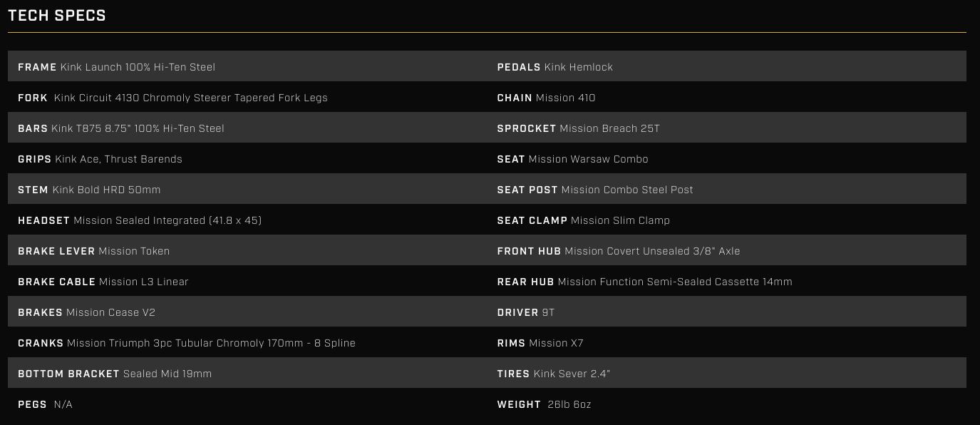The height and width of the screenshot is (425, 980).
Task: Click the PEGS N/A value
Action: [63, 404]
